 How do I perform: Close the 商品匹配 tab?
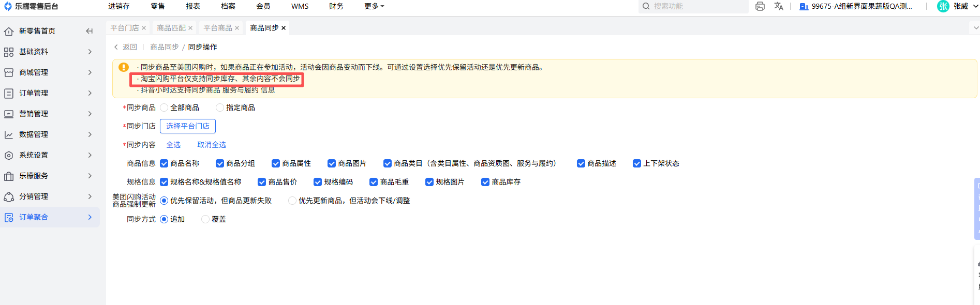coord(190,28)
